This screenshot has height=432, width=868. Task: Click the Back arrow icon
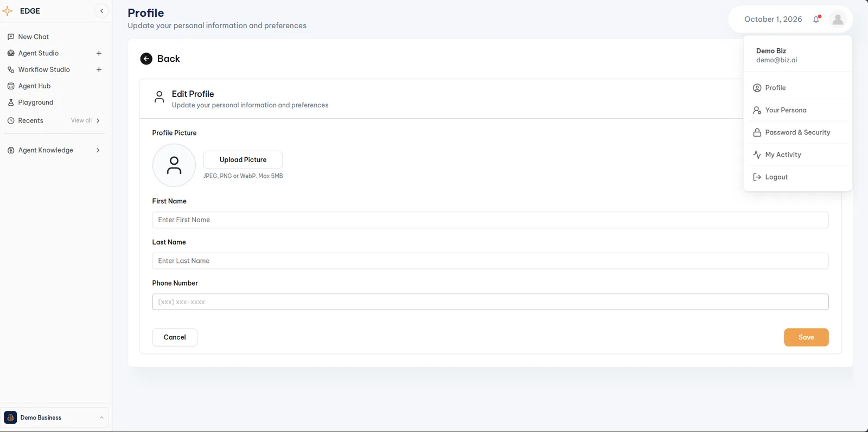[146, 59]
